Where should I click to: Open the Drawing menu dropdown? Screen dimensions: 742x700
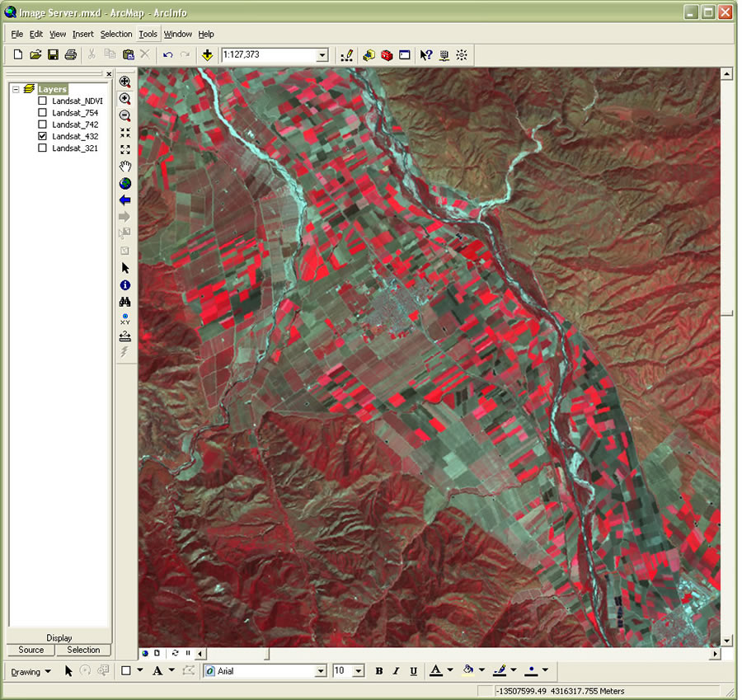[x=31, y=672]
